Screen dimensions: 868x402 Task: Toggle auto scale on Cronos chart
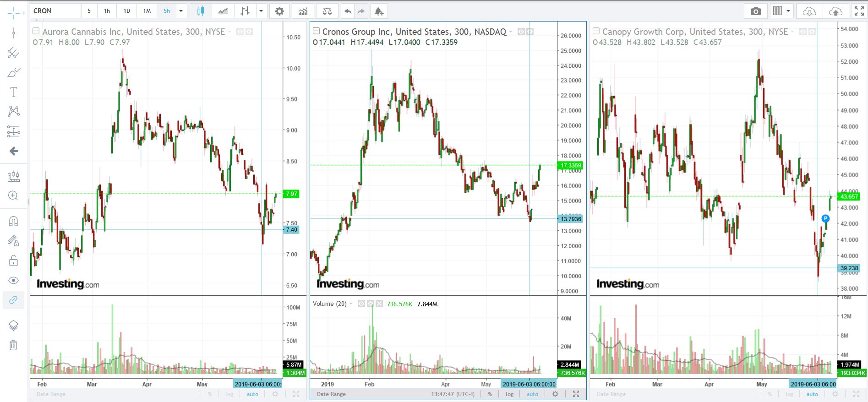click(x=532, y=394)
